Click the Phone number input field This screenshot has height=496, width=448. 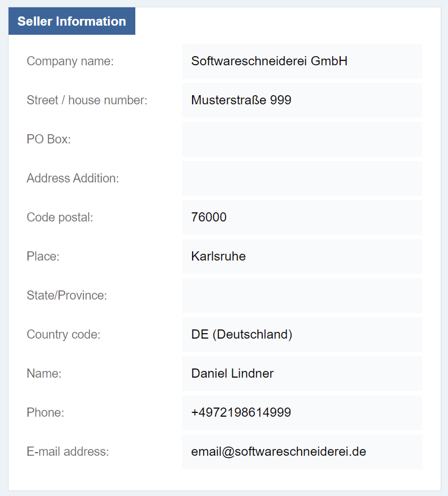(302, 412)
